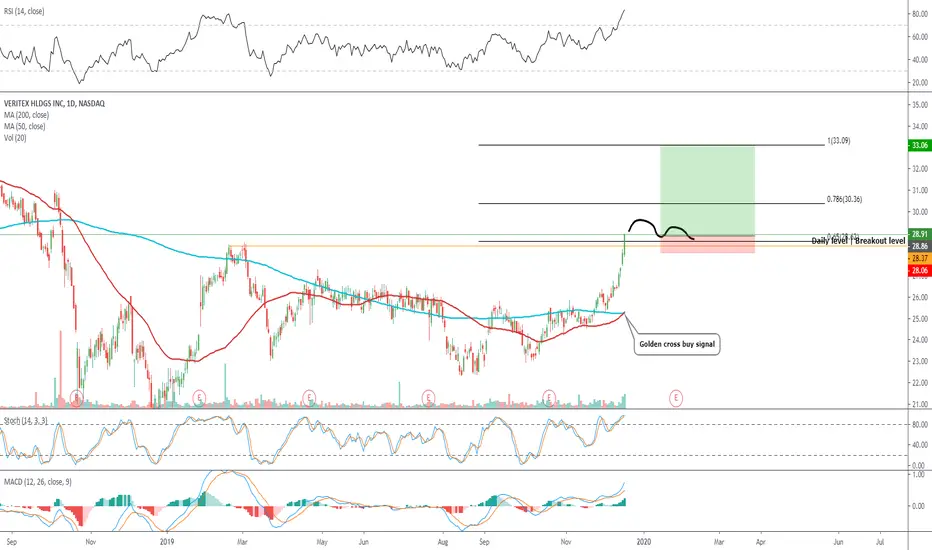The image size is (932, 550).
Task: Click the gray 28.86 price tag
Action: [x=920, y=246]
